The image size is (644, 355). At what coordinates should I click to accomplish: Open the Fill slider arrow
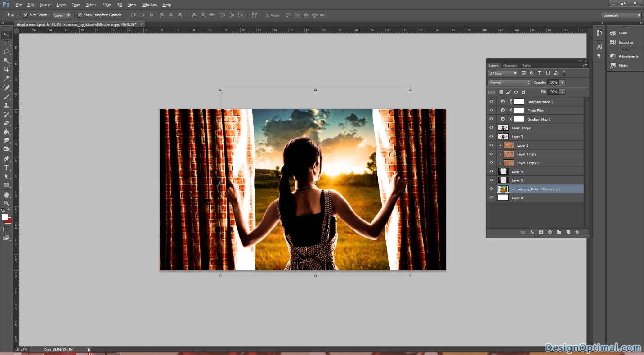(562, 92)
